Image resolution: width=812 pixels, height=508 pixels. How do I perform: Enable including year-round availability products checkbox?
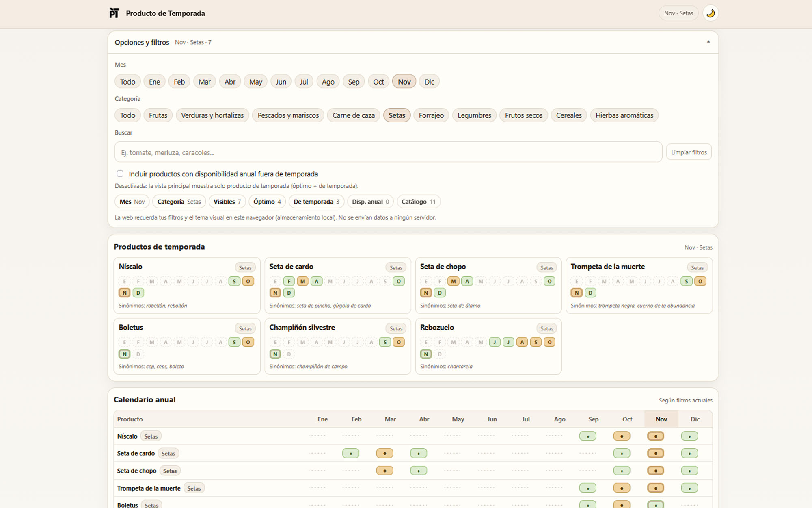pyautogui.click(x=120, y=174)
